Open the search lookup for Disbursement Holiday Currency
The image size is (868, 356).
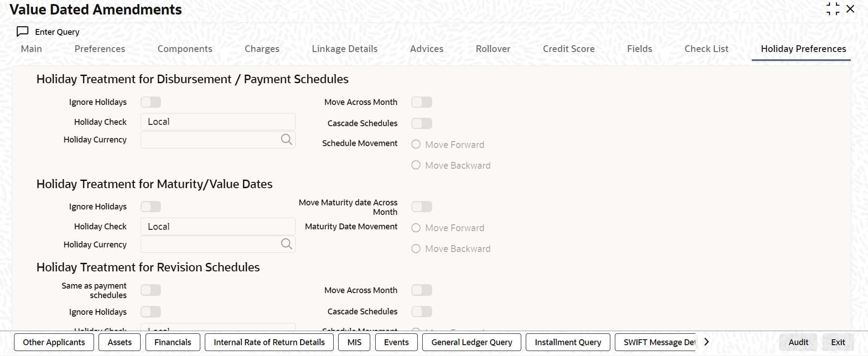[x=287, y=139]
